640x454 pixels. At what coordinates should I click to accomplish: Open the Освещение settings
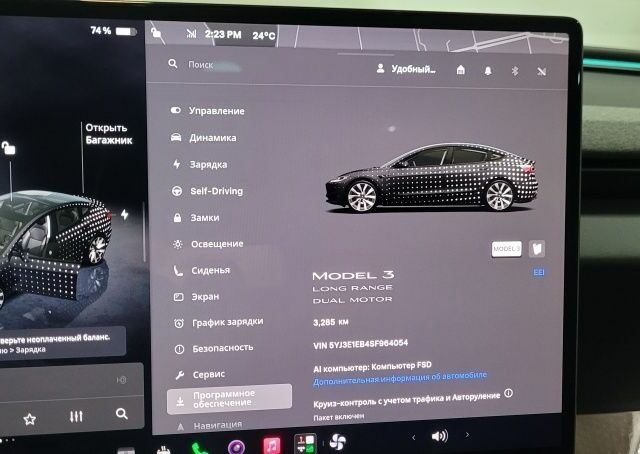click(208, 244)
